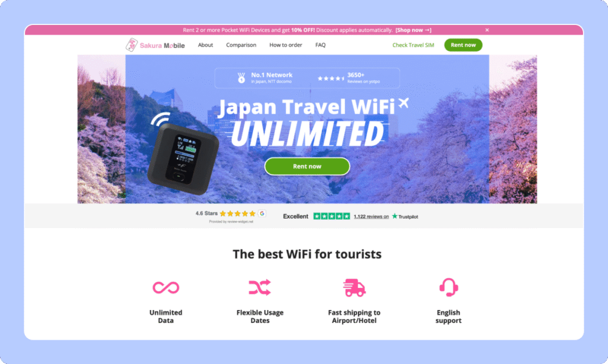Click the English support headset icon
Image resolution: width=608 pixels, height=364 pixels.
point(449,287)
